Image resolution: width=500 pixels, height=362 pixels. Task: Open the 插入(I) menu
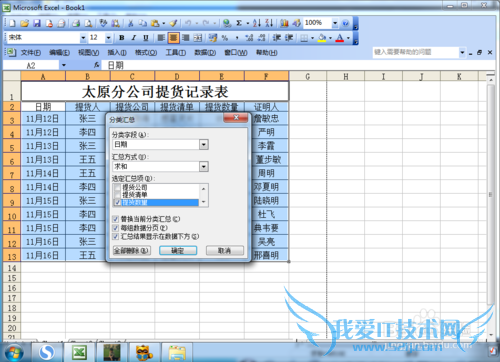(x=117, y=53)
